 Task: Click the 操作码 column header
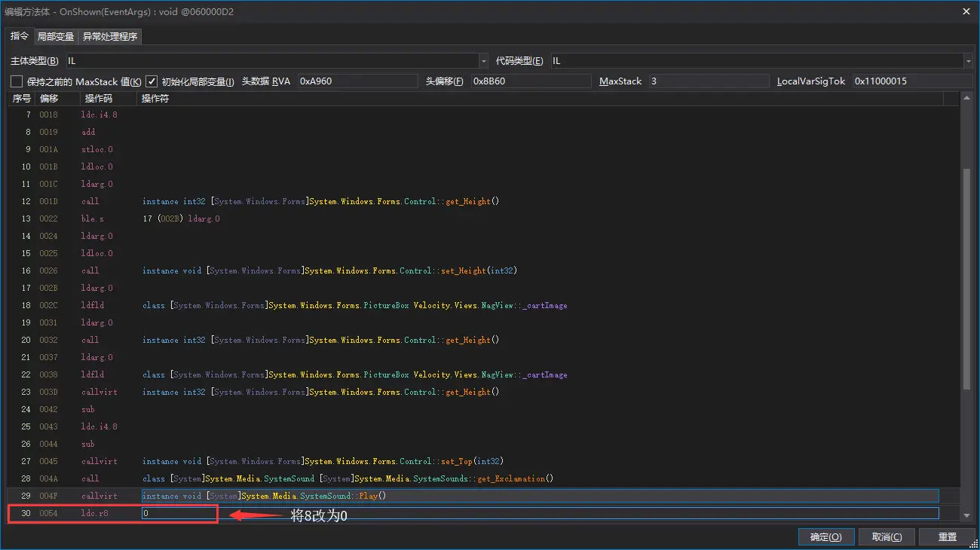pos(99,99)
